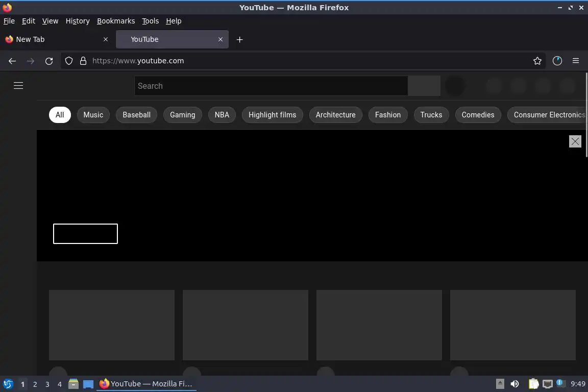
Task: Open the removable media tray icon
Action: tap(500, 384)
